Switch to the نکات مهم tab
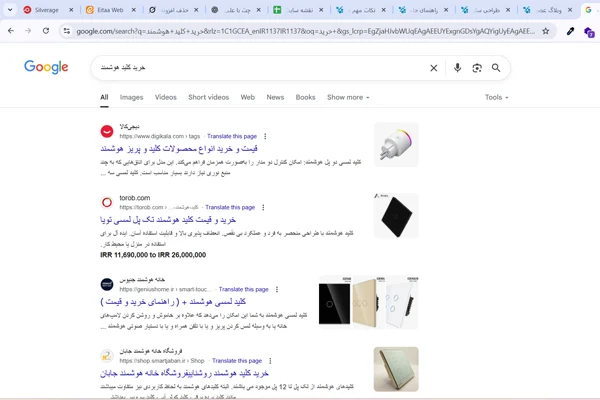This screenshot has width=600, height=400. pos(361,10)
